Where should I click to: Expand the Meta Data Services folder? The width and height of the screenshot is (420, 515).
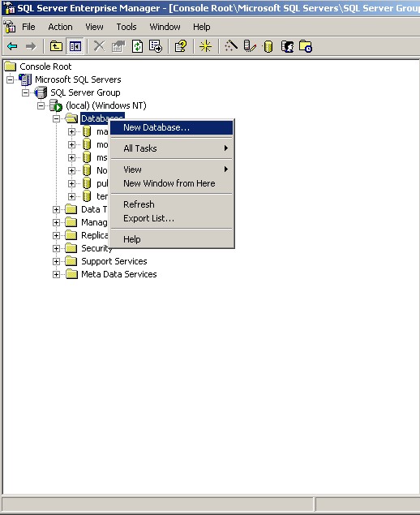[57, 274]
